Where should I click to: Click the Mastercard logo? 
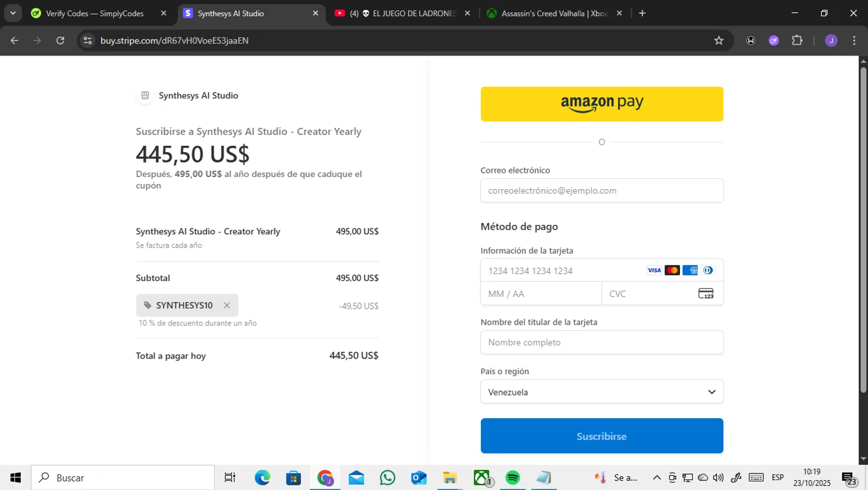click(672, 270)
